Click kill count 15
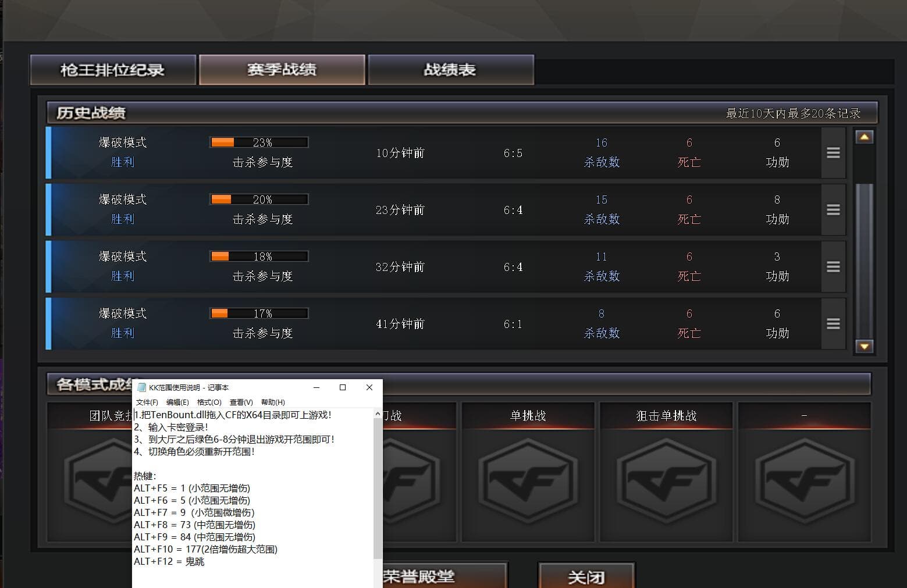 [602, 199]
